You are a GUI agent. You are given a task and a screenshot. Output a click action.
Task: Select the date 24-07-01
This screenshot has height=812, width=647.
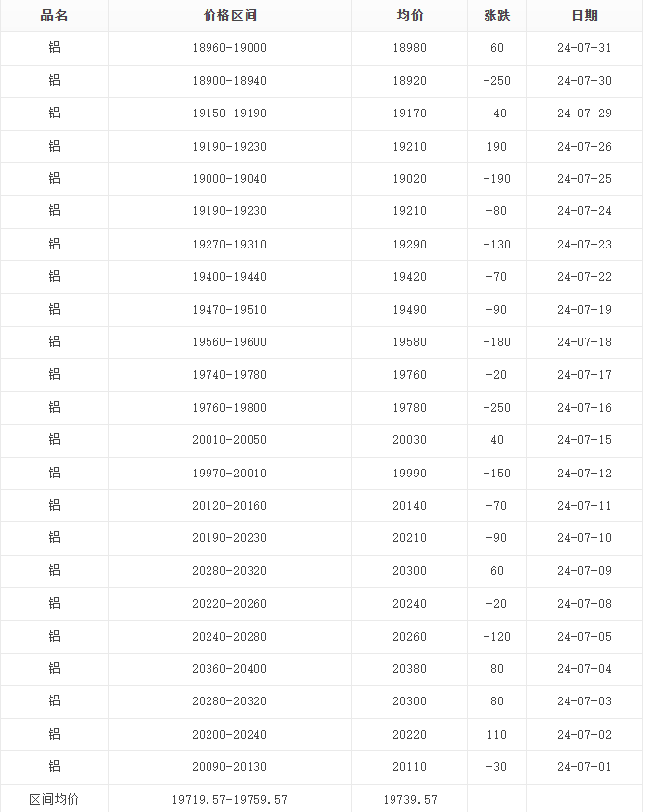click(x=583, y=767)
